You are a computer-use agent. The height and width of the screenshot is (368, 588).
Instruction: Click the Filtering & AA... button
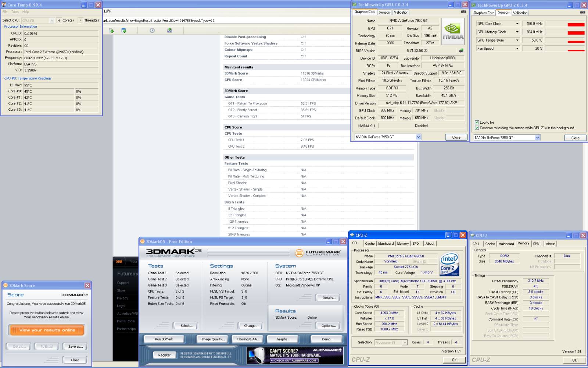[248, 339]
